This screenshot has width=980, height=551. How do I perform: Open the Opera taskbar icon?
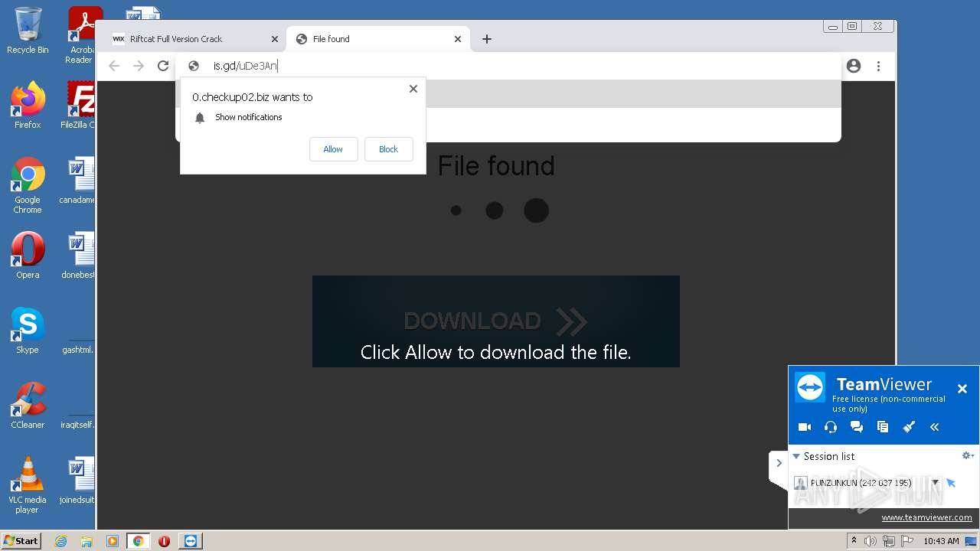point(164,541)
